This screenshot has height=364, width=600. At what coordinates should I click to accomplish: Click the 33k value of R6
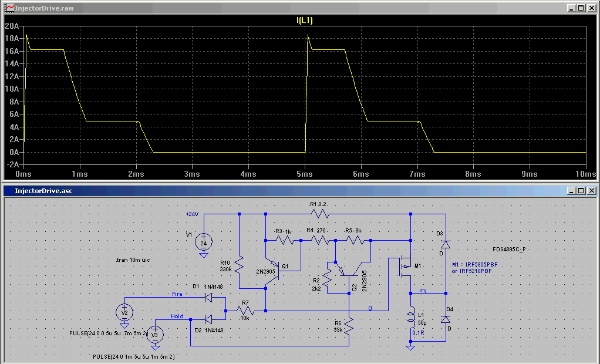click(338, 329)
